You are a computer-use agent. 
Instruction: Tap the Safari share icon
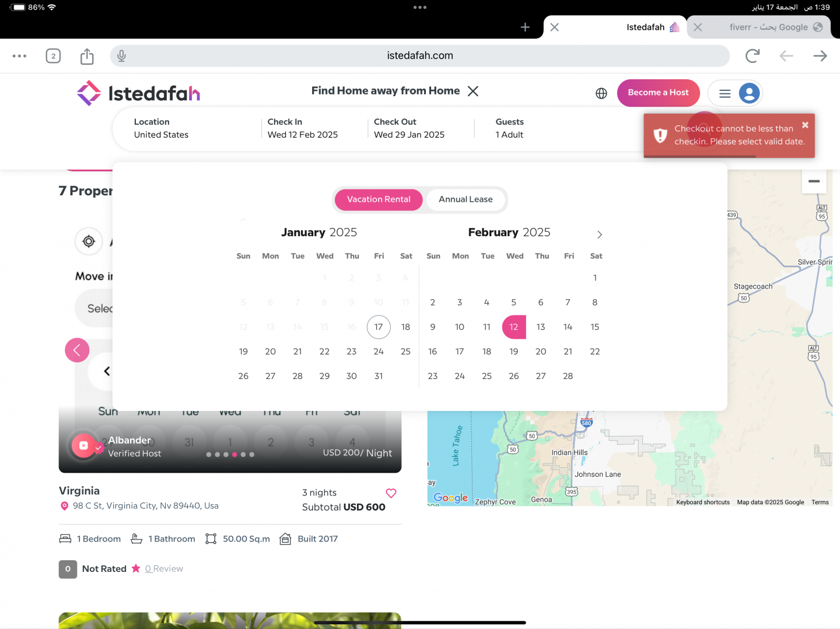(x=87, y=56)
